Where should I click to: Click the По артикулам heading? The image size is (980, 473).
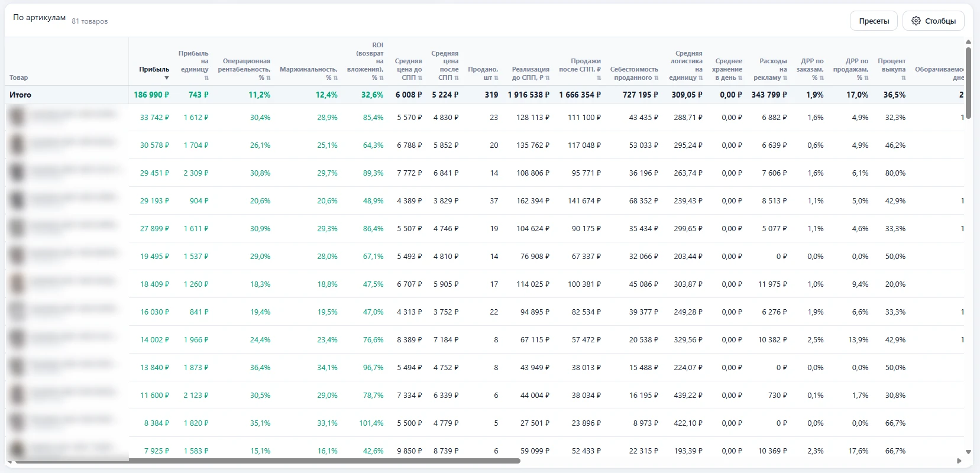tap(40, 18)
